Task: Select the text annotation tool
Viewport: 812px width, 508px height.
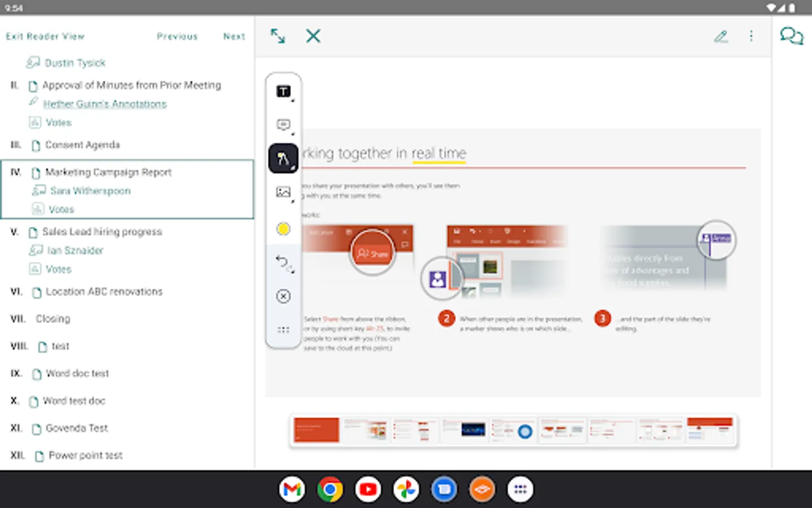Action: (283, 91)
